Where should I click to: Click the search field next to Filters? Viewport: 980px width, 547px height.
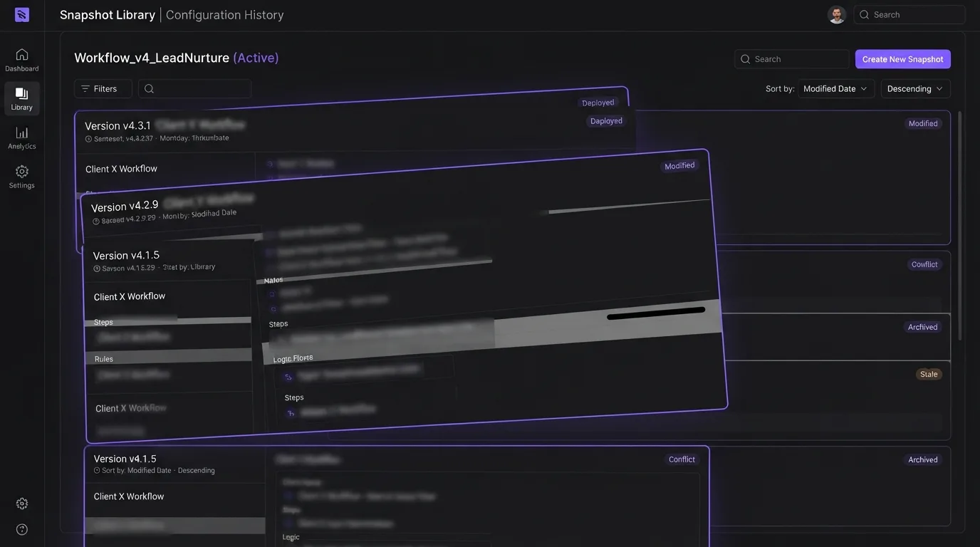[194, 89]
